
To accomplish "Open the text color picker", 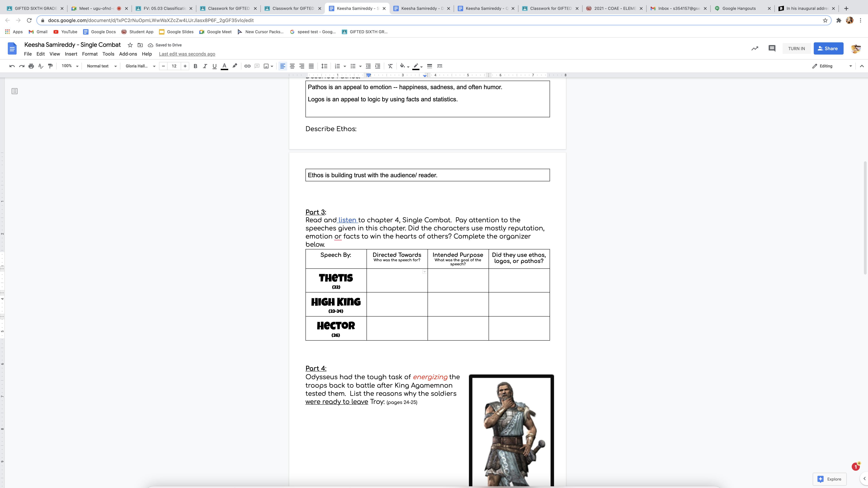I will pos(224,66).
